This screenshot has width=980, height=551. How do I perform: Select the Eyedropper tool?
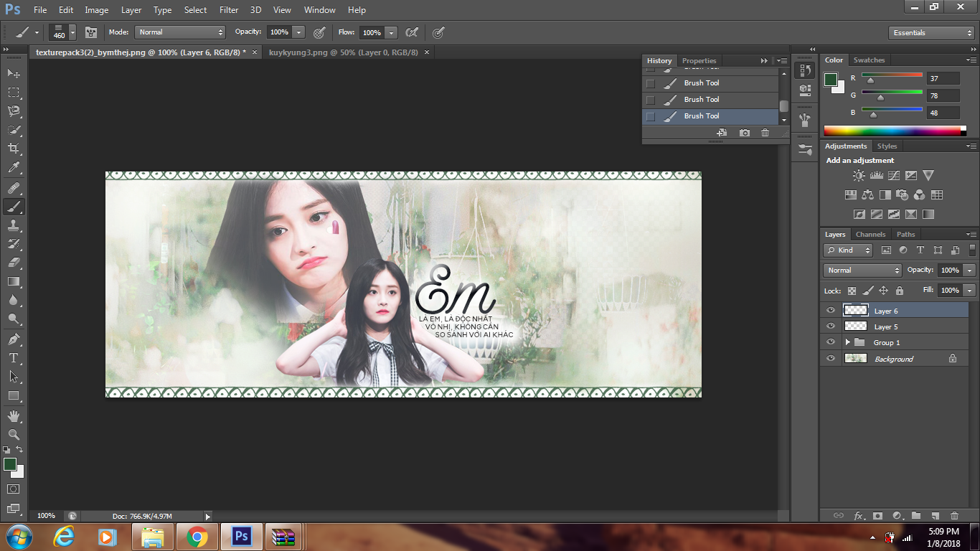click(x=14, y=168)
